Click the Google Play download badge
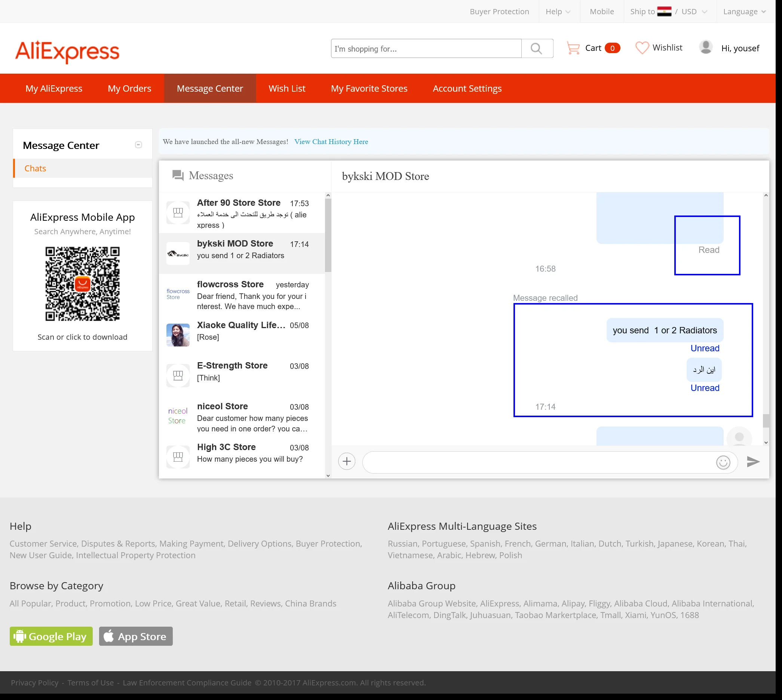The height and width of the screenshot is (700, 782). click(x=51, y=636)
